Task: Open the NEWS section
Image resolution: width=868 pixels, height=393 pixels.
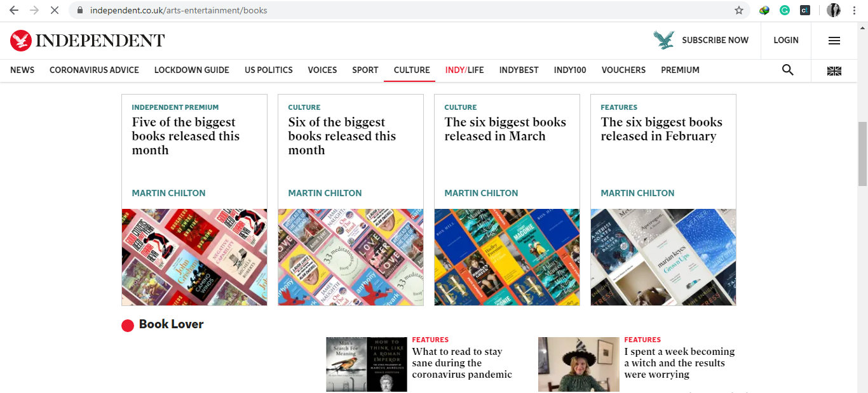Action: 22,70
